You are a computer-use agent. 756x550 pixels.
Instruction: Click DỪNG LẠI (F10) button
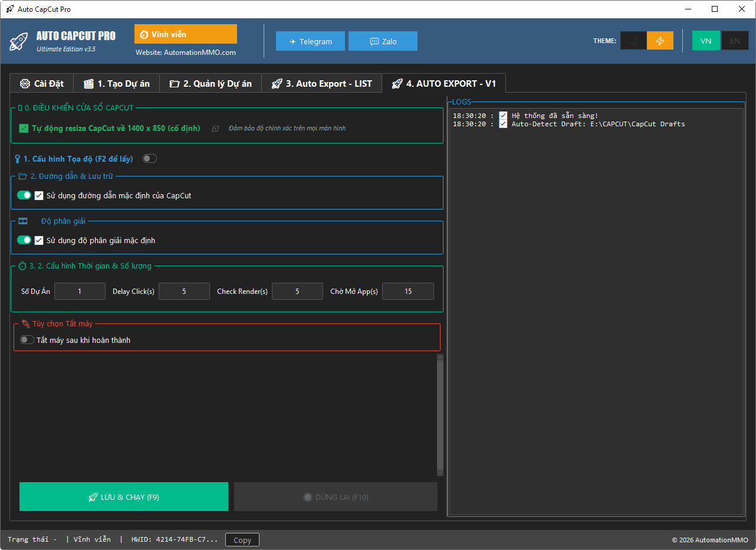click(x=336, y=497)
